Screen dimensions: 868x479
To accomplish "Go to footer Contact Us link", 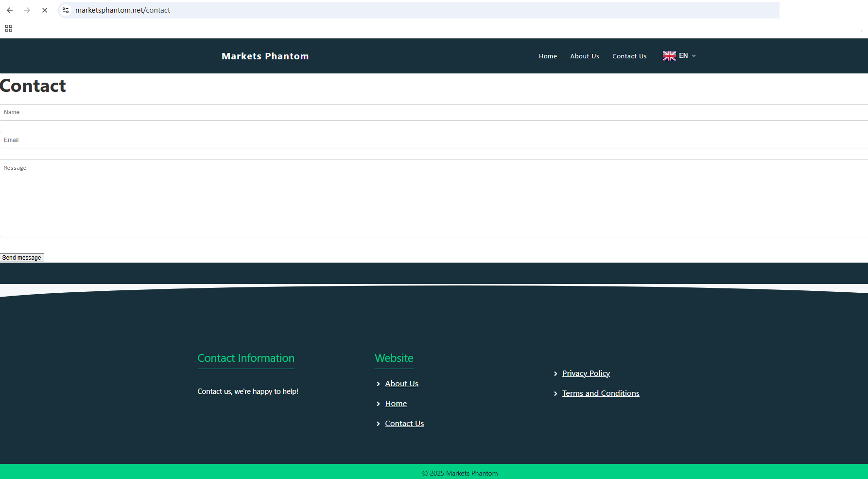I will point(404,424).
